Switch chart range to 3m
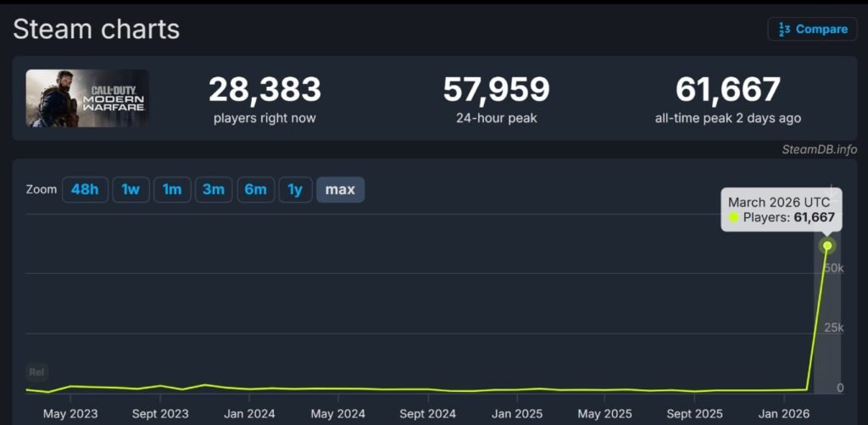868x425 pixels. [214, 189]
